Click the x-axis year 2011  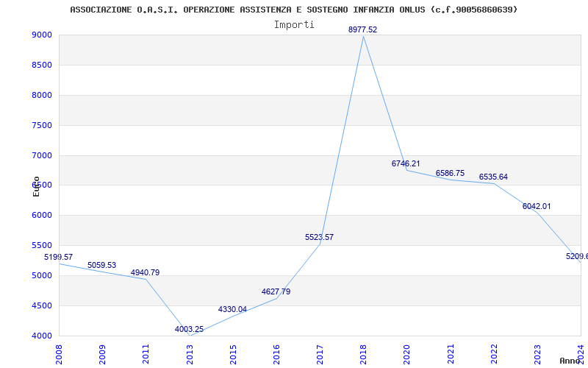(146, 354)
